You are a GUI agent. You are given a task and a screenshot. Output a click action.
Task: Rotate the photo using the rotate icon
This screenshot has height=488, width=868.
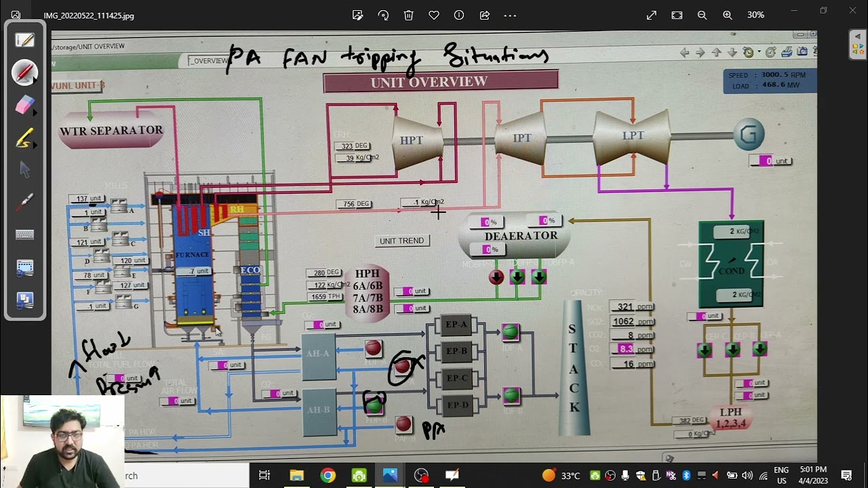coord(383,15)
